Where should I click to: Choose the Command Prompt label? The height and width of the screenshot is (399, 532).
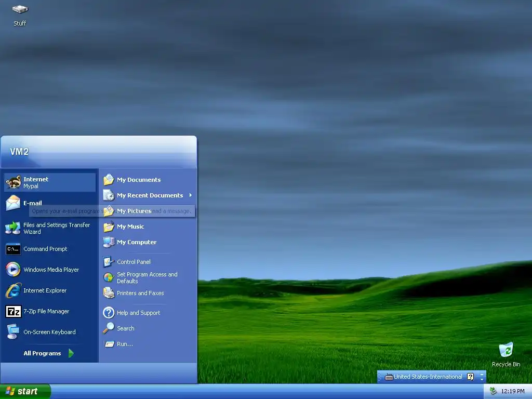[x=45, y=249]
